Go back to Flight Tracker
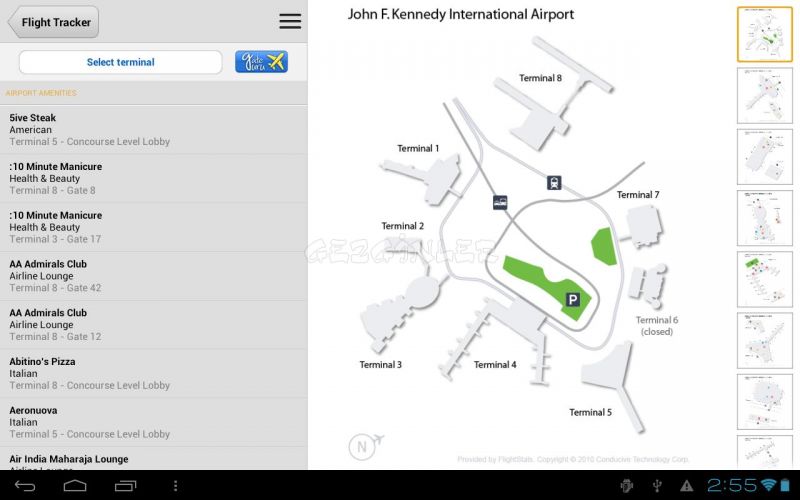Image resolution: width=800 pixels, height=500 pixels. (x=53, y=22)
